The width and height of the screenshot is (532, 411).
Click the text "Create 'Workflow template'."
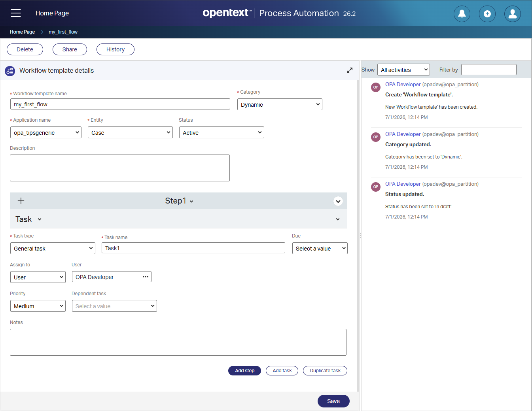tap(419, 94)
